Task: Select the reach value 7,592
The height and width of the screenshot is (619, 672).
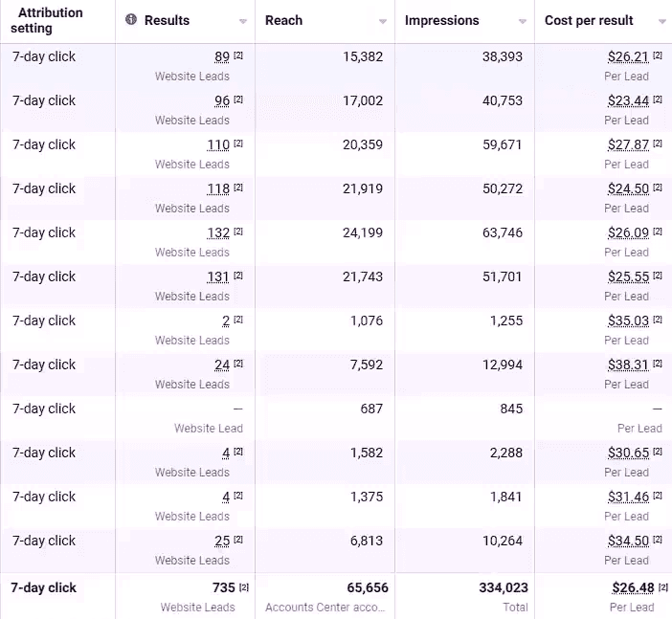Action: pyautogui.click(x=367, y=365)
